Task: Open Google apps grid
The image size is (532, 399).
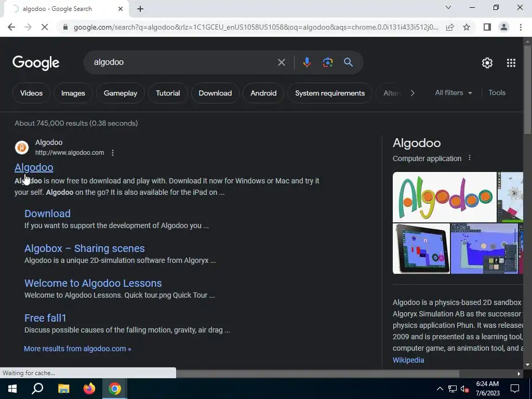Action: click(x=511, y=63)
